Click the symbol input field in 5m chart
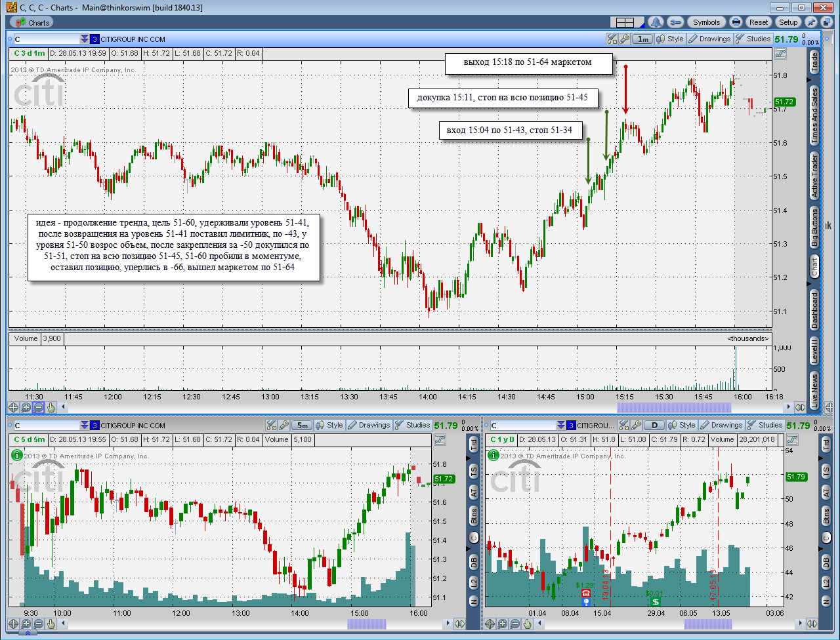Viewport: 840px width, 640px height. point(46,426)
